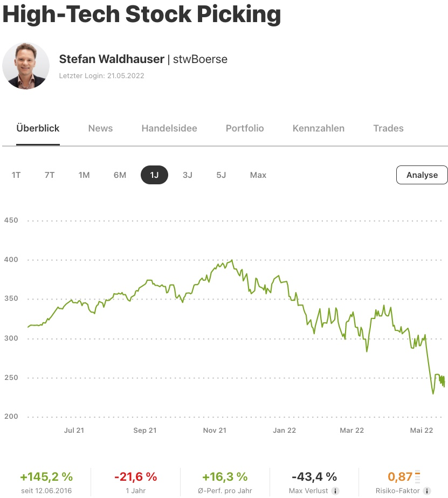Screen dimensions: 448x498
Task: Display the Max time range
Action: (x=258, y=175)
